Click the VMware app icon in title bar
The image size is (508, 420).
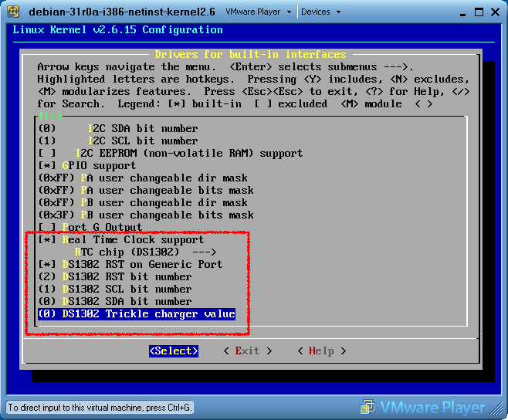tap(14, 12)
